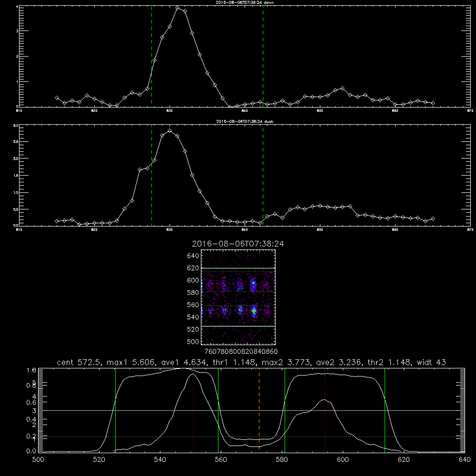Image resolution: width=476 pixels, height=476 pixels.
Task: Click the dusk plot title text
Action: (x=245, y=121)
